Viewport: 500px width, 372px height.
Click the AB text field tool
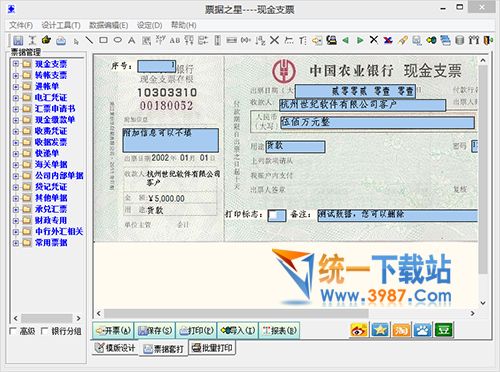pos(175,41)
